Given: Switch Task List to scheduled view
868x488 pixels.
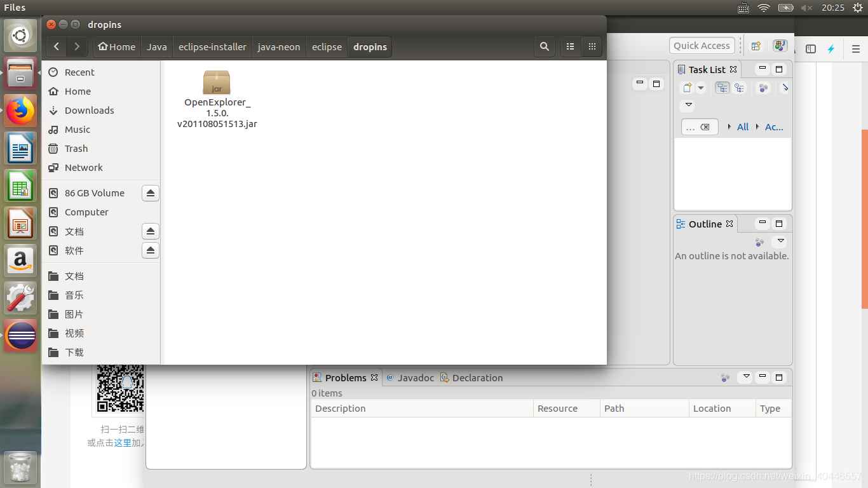Looking at the screenshot, I should click(739, 87).
